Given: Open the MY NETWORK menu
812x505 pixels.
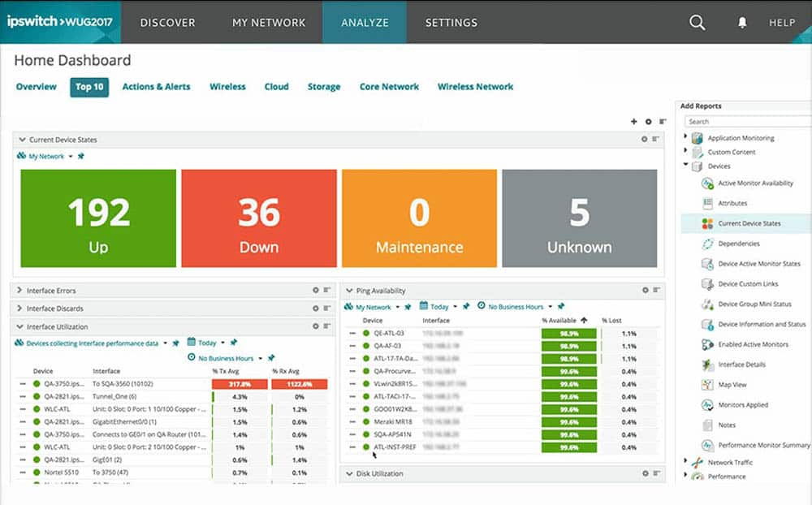Looking at the screenshot, I should pyautogui.click(x=269, y=22).
